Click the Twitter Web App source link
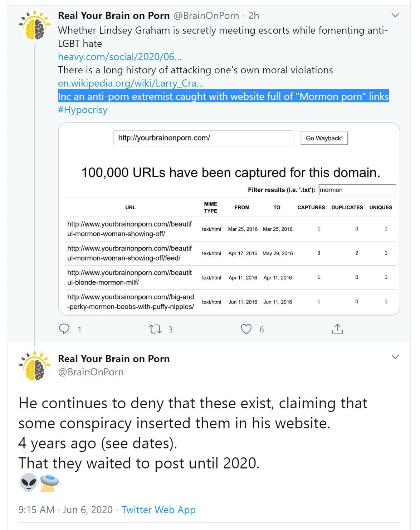Image resolution: width=420 pixels, height=530 pixels. tap(158, 510)
